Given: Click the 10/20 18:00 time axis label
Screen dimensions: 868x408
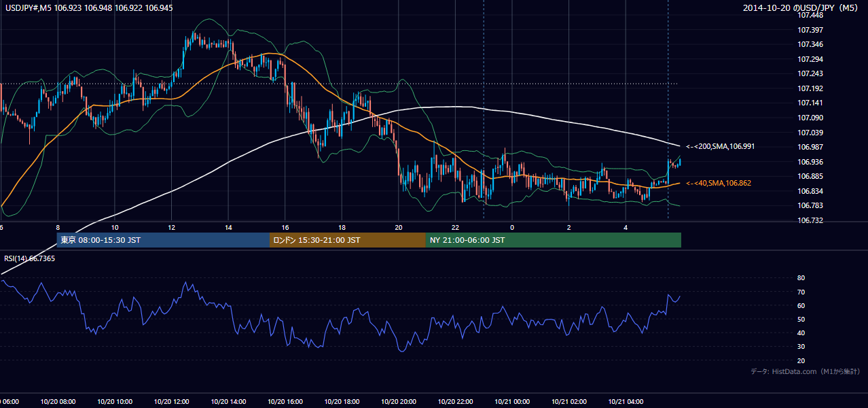Looking at the screenshot, I should coord(342,402).
